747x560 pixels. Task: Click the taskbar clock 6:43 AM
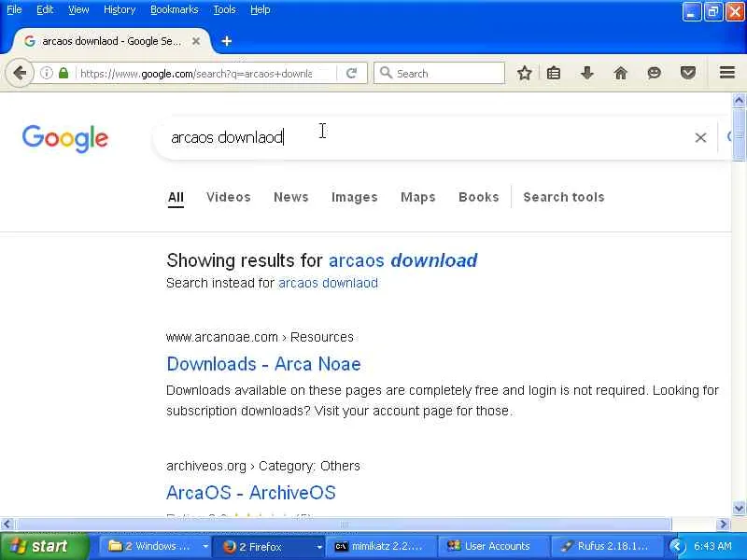[x=712, y=546]
